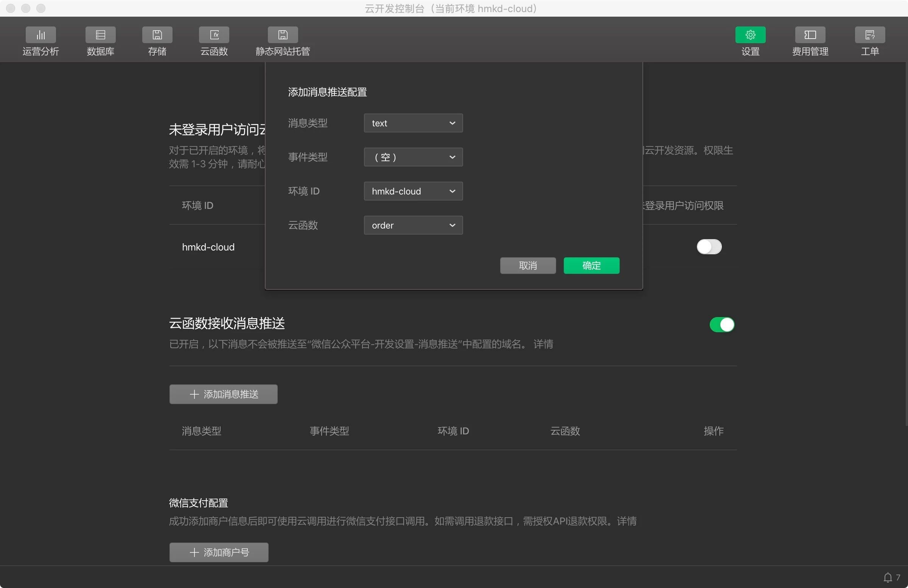Expand the 事件类型 dropdown showing (空)
908x588 pixels.
click(x=413, y=157)
